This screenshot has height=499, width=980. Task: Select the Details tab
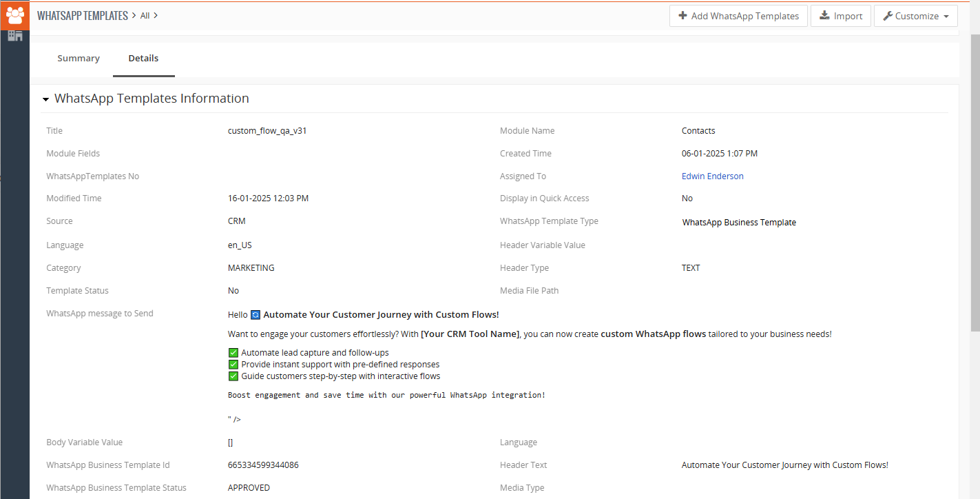coord(143,59)
